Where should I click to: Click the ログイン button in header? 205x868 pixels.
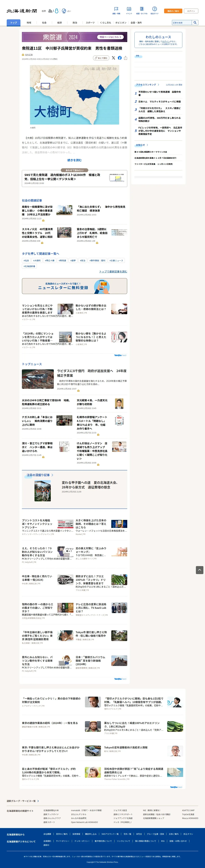[x=191, y=11]
